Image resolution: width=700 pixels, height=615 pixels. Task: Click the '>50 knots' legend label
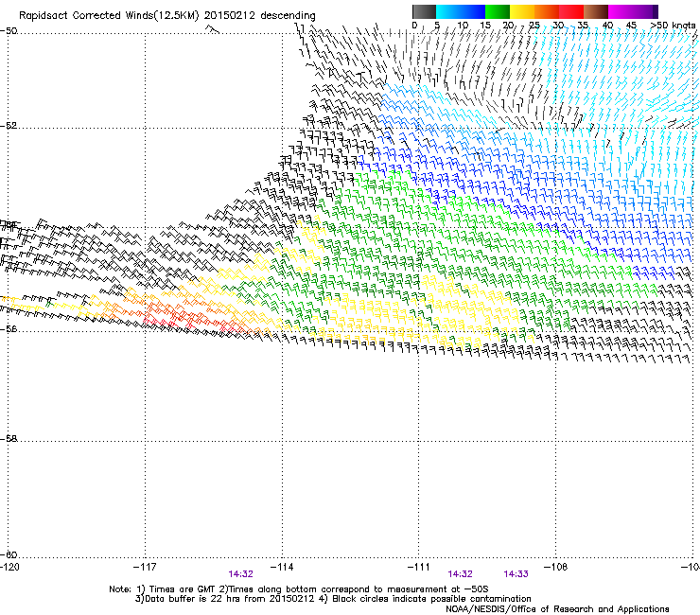click(673, 26)
